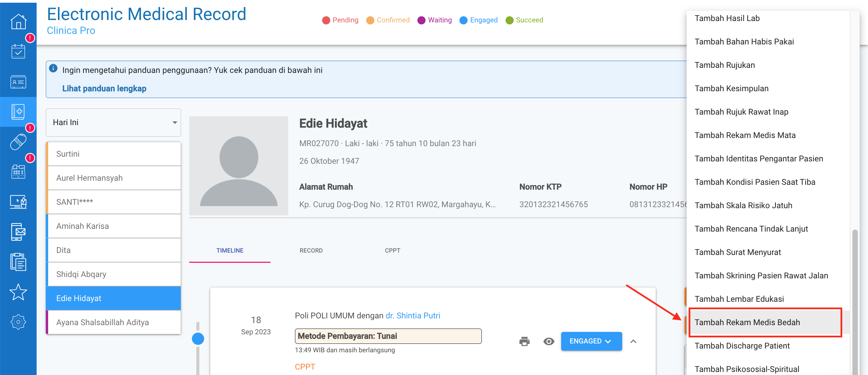Open the Home icon in the sidebar

(x=18, y=22)
